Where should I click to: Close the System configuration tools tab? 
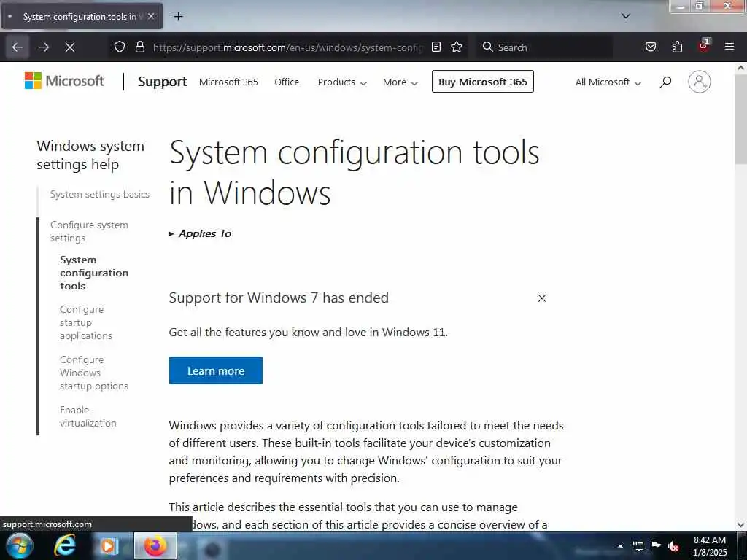tap(151, 16)
